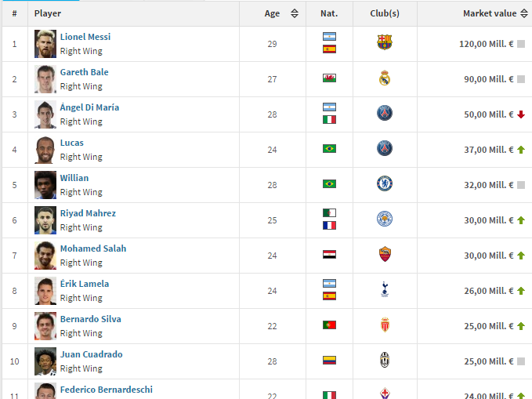Sort table by Market value arrows
This screenshot has width=532, height=399.
pyautogui.click(x=524, y=13)
